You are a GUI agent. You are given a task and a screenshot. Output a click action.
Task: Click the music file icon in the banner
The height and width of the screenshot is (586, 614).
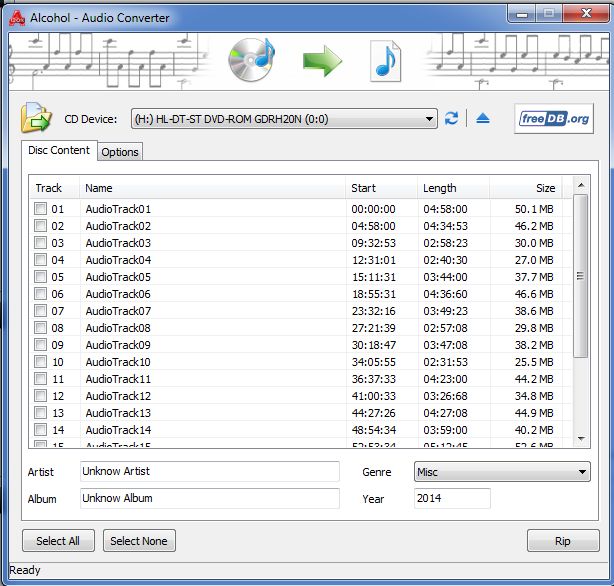tap(386, 61)
